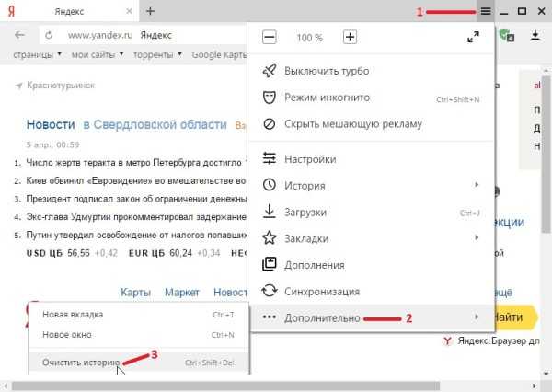552x392 pixels.
Task: Click the fullscreen icon in the menu
Action: coord(473,38)
